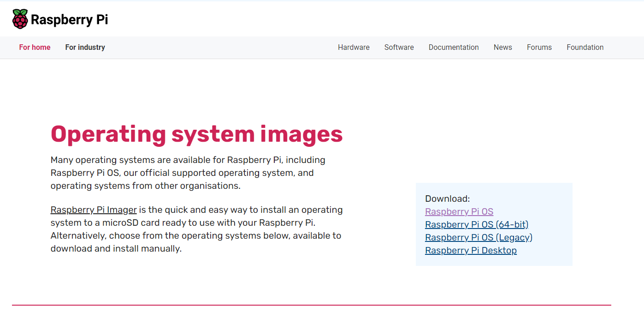Open the Hardware menu item
This screenshot has height=313, width=644.
click(354, 47)
